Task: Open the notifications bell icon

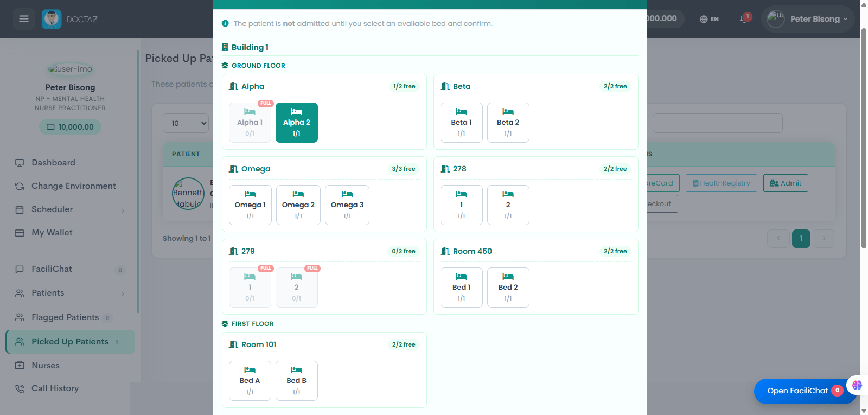Action: point(744,19)
